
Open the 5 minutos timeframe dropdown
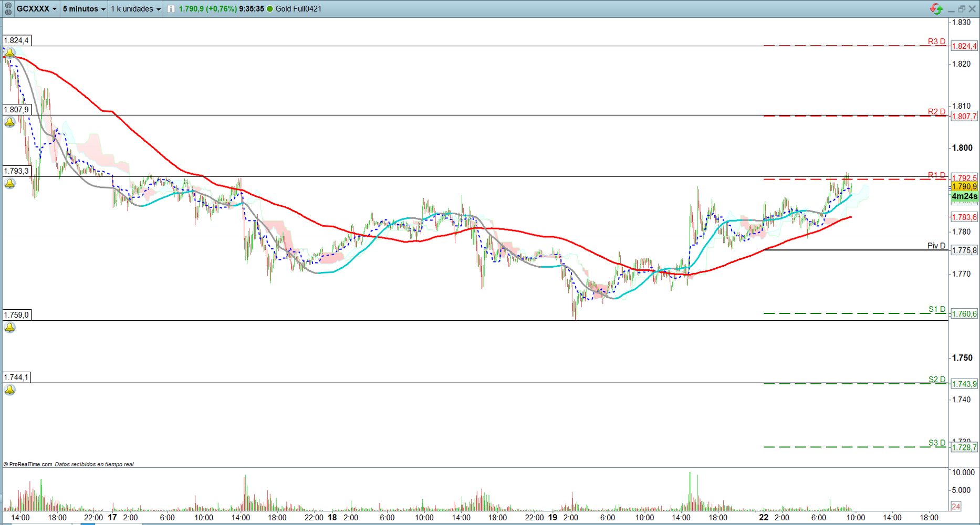(x=84, y=9)
